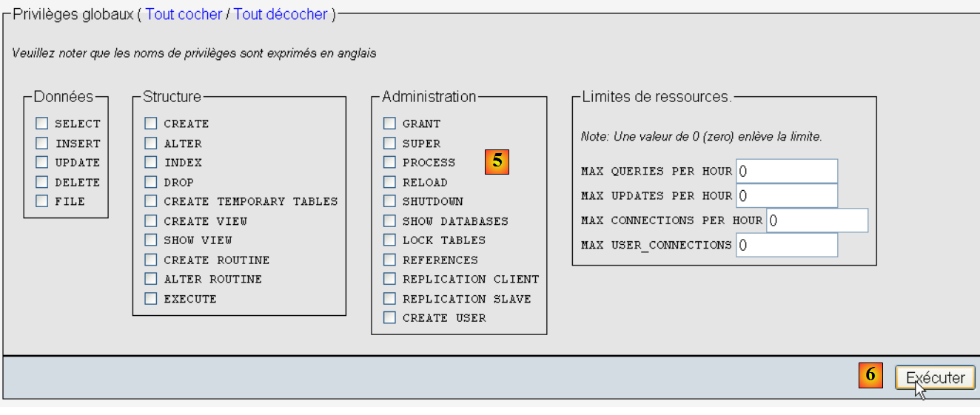The image size is (980, 415).
Task: Click the Tout décocher link
Action: (x=281, y=14)
